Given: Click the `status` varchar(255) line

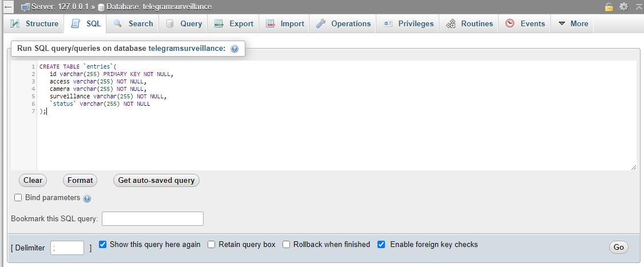Looking at the screenshot, I should [100, 104].
